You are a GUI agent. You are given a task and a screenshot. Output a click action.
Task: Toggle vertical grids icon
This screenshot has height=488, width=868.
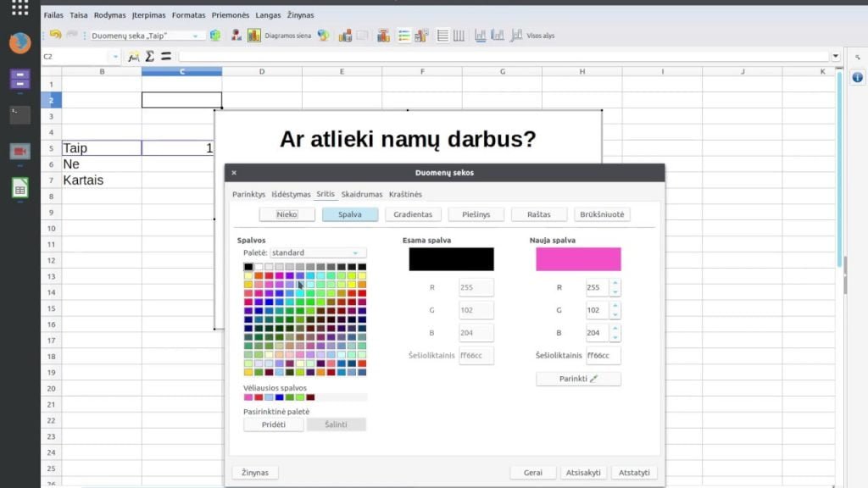459,36
